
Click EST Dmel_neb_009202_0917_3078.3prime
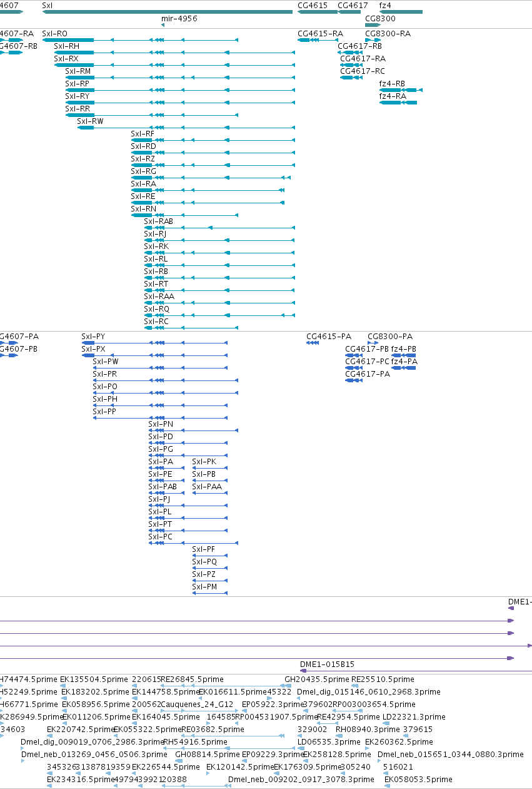coord(301,780)
